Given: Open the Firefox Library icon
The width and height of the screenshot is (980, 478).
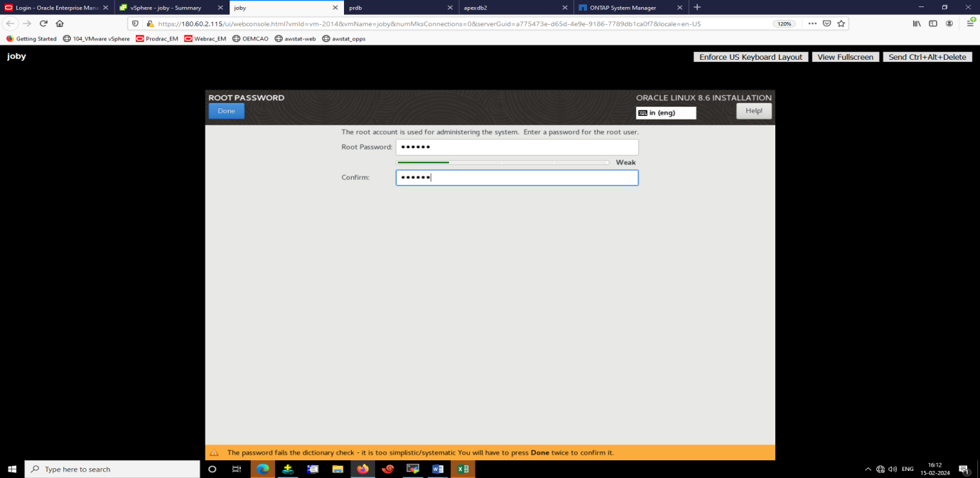Looking at the screenshot, I should 917,23.
